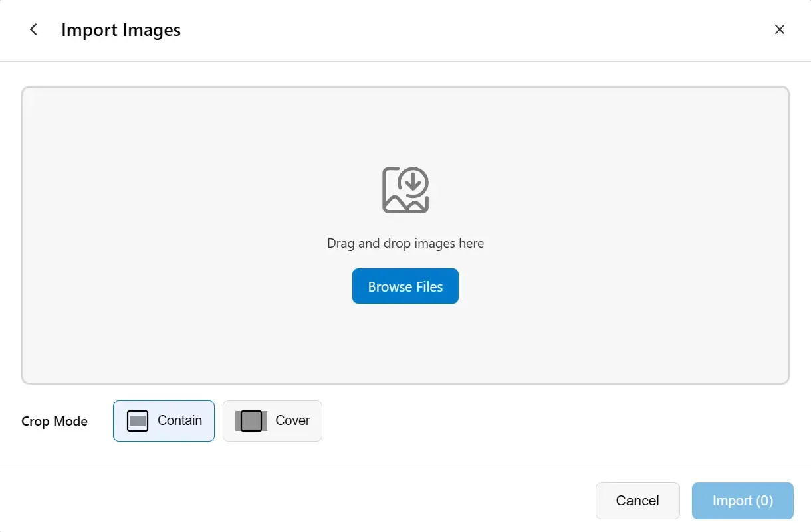Select the Cover crop mode
The height and width of the screenshot is (532, 811).
click(273, 420)
